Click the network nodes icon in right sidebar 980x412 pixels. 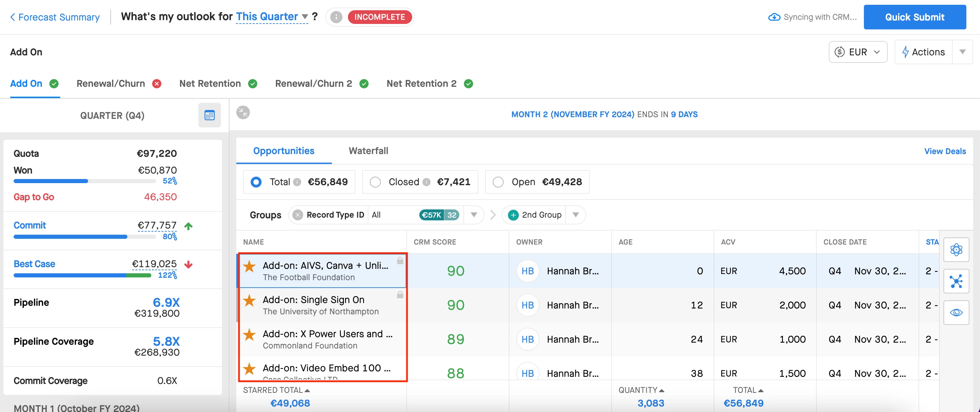pos(956,281)
